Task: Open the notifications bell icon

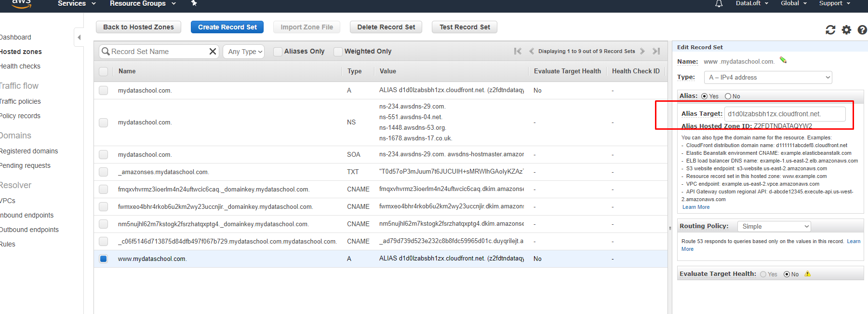Action: pyautogui.click(x=719, y=4)
